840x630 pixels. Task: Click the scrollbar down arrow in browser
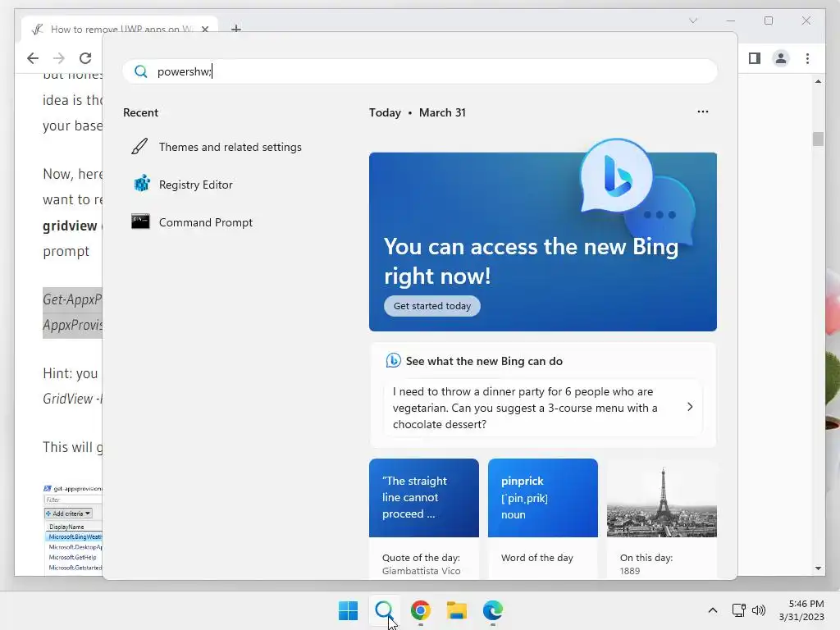(x=818, y=568)
